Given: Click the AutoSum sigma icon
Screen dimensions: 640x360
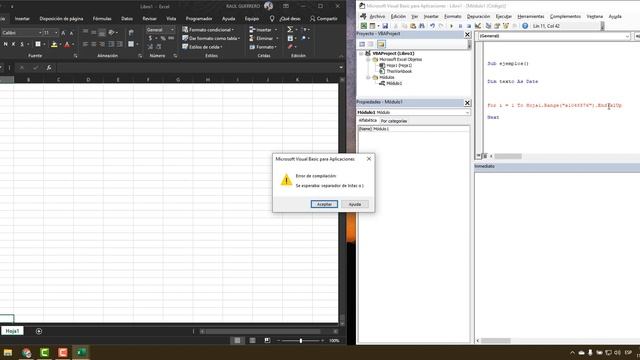Looking at the screenshot, I should point(290,29).
